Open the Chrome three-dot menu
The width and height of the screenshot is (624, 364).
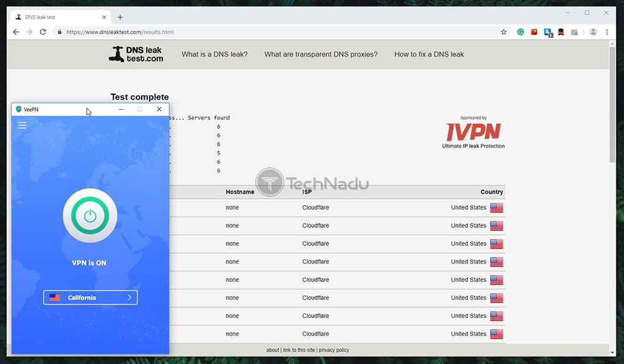607,32
